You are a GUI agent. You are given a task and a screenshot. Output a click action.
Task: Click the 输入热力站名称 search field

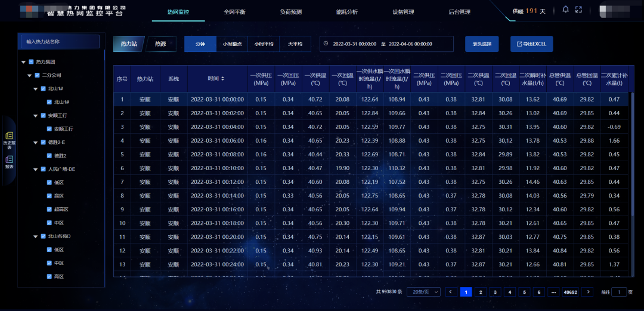pyautogui.click(x=60, y=42)
